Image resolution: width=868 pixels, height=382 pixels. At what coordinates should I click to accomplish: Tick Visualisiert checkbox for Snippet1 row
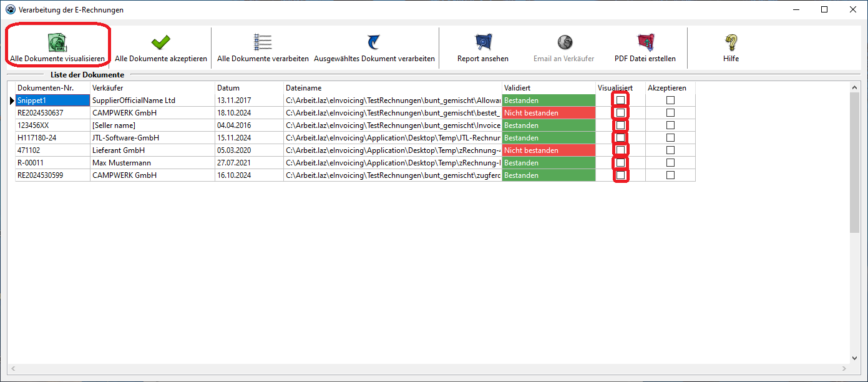pos(620,100)
